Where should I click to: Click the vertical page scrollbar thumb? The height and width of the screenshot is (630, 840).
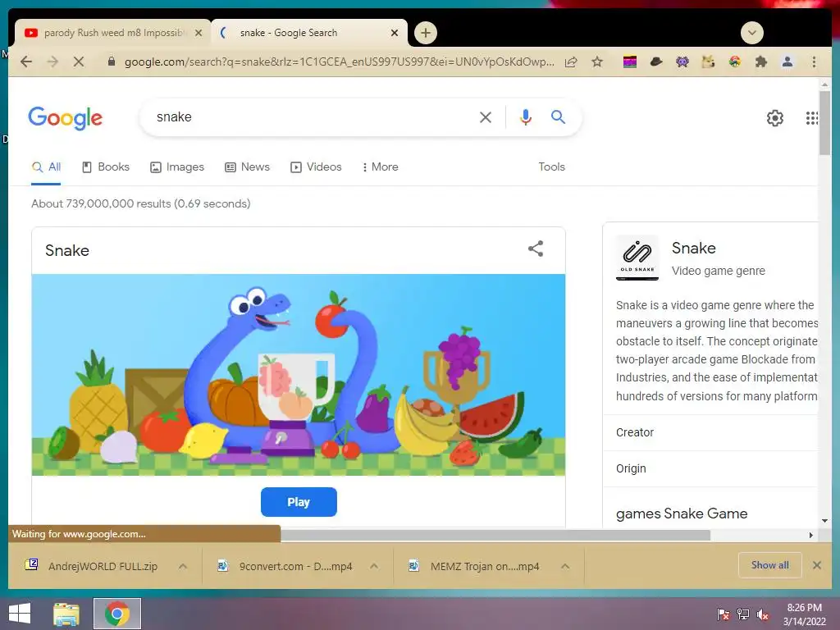click(x=824, y=123)
